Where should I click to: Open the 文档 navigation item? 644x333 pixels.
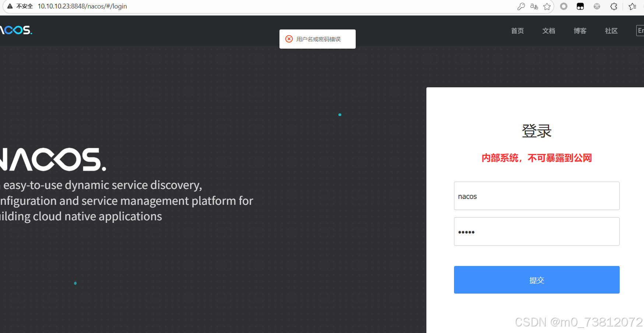pos(549,31)
